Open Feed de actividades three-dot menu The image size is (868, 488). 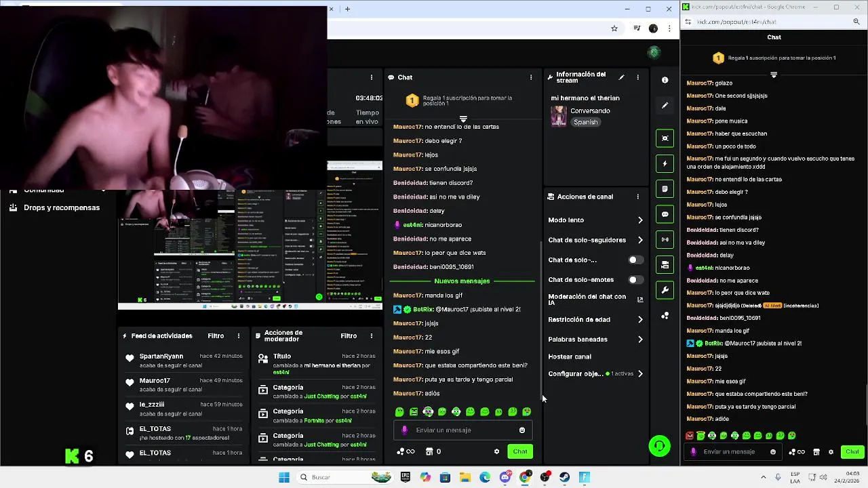tap(238, 335)
